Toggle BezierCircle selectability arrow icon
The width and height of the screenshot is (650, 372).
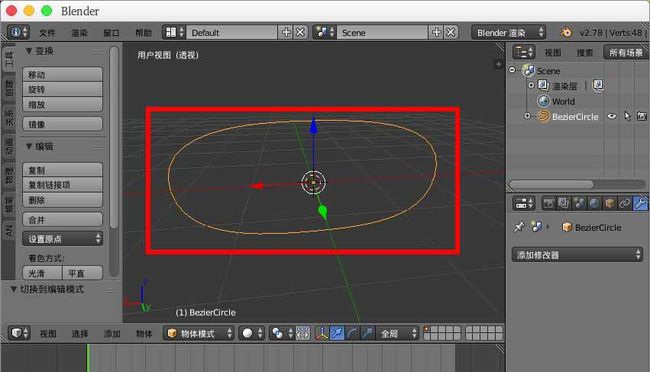tap(627, 117)
